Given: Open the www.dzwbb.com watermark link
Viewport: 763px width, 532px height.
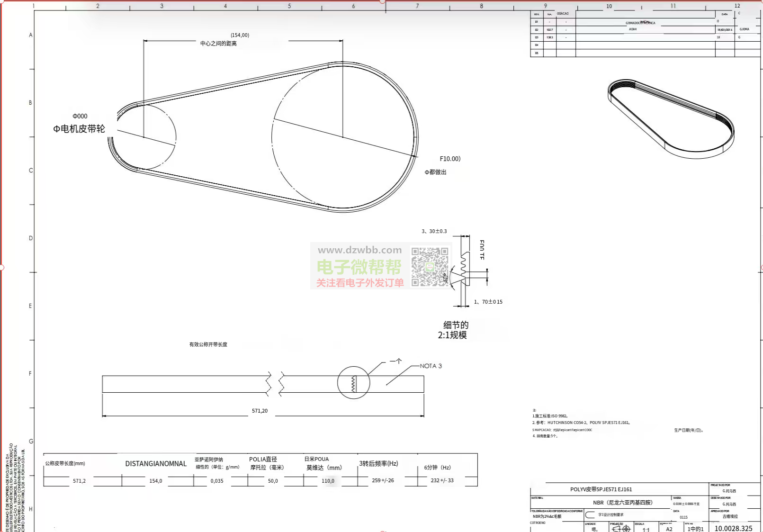Looking at the screenshot, I should [359, 250].
